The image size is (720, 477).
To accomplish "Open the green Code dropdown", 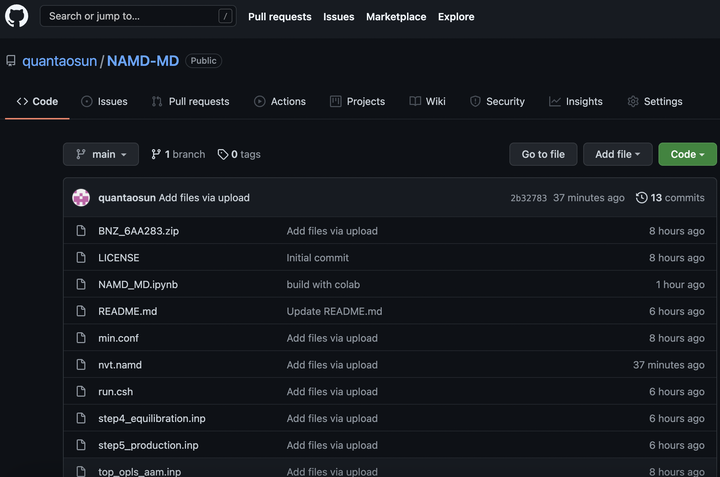I will [x=687, y=155].
